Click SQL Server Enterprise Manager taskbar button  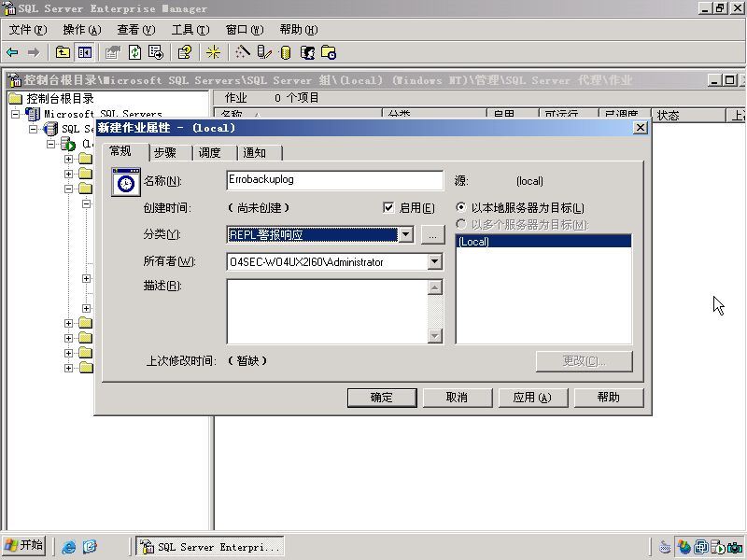210,547
